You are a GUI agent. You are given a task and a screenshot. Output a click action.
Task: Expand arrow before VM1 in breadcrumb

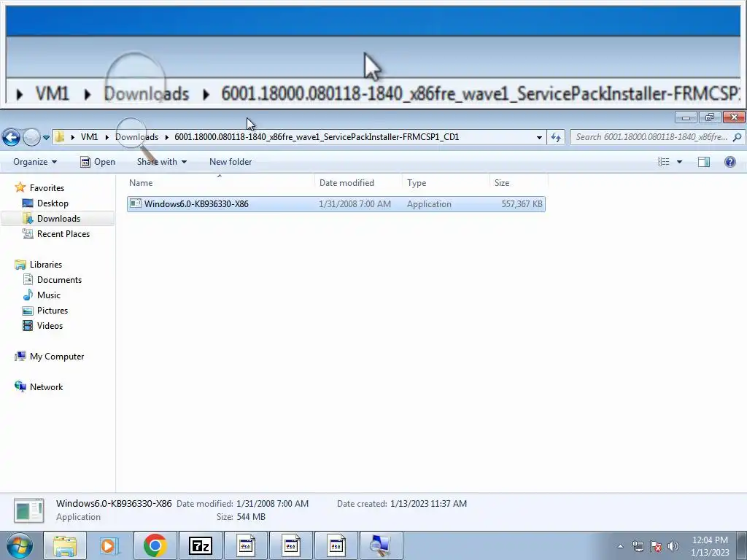pyautogui.click(x=72, y=137)
